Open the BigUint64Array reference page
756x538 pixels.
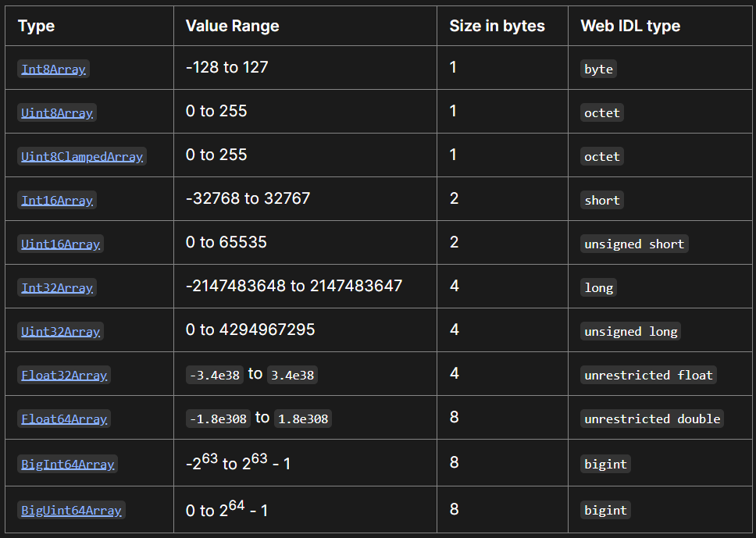pos(71,510)
